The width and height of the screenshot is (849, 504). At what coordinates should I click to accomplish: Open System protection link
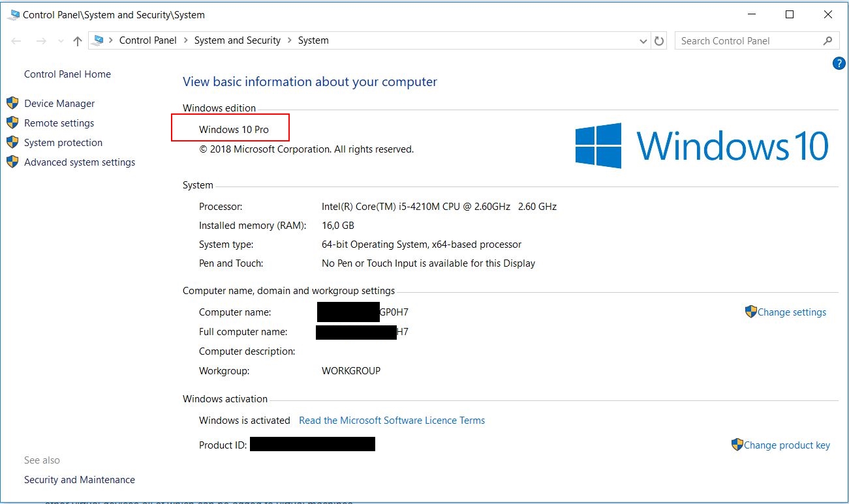[x=63, y=142]
